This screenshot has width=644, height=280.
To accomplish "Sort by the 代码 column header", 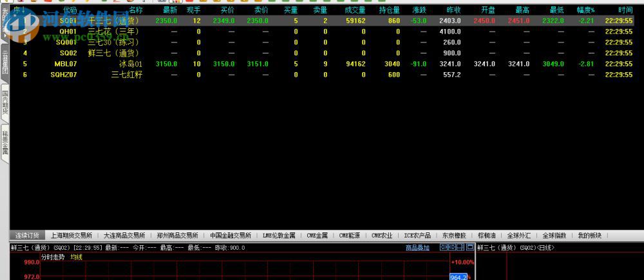I will (70, 10).
